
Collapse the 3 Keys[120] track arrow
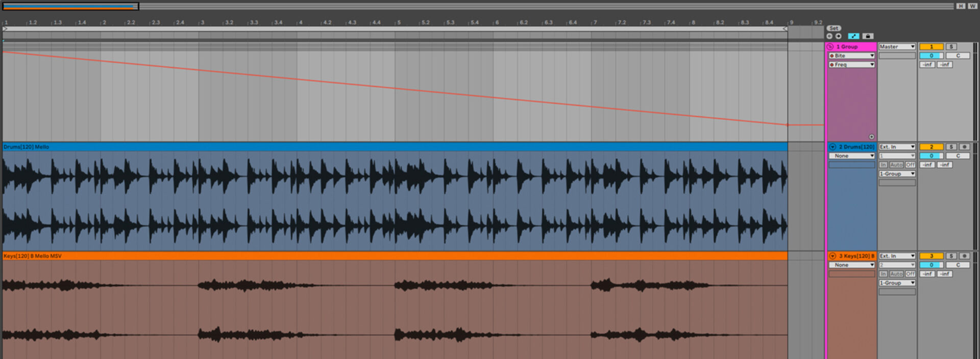pos(832,256)
